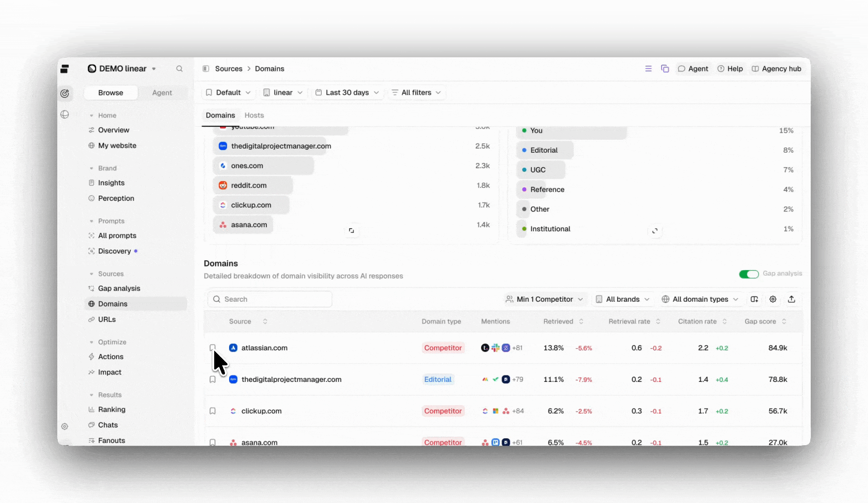The height and width of the screenshot is (503, 868).
Task: Open the Default view dropdown
Action: 228,92
